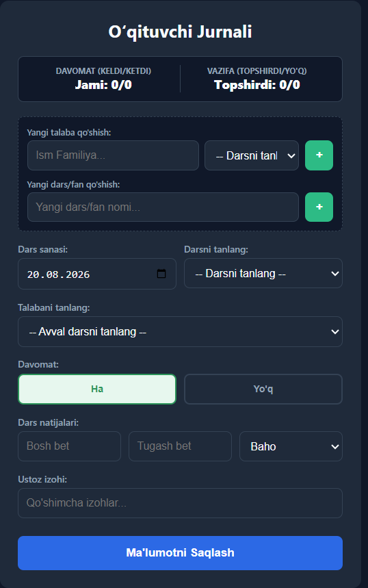368x588 pixels.
Task: Open the Baho grade dropdown
Action: (x=291, y=446)
